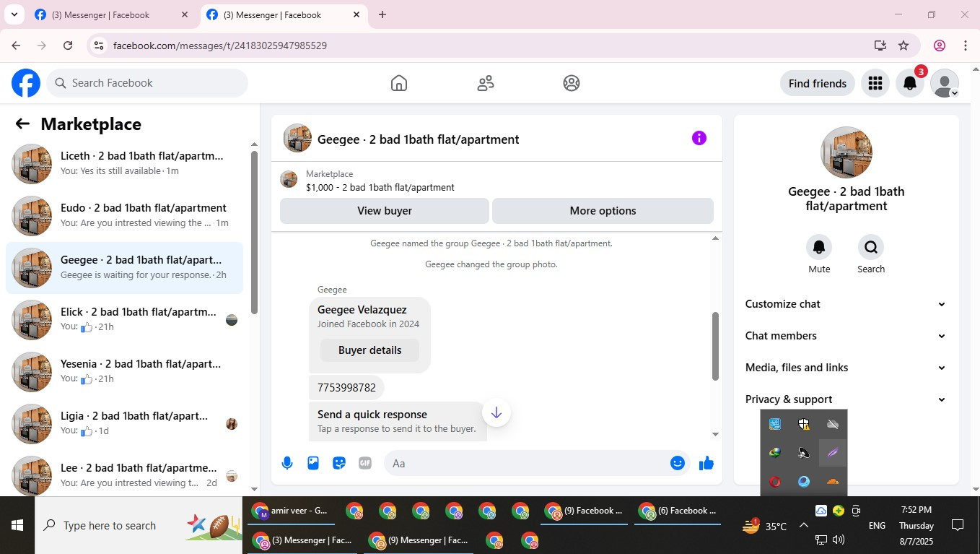The width and height of the screenshot is (980, 554).
Task: Choose a sticker for the message
Action: click(339, 463)
